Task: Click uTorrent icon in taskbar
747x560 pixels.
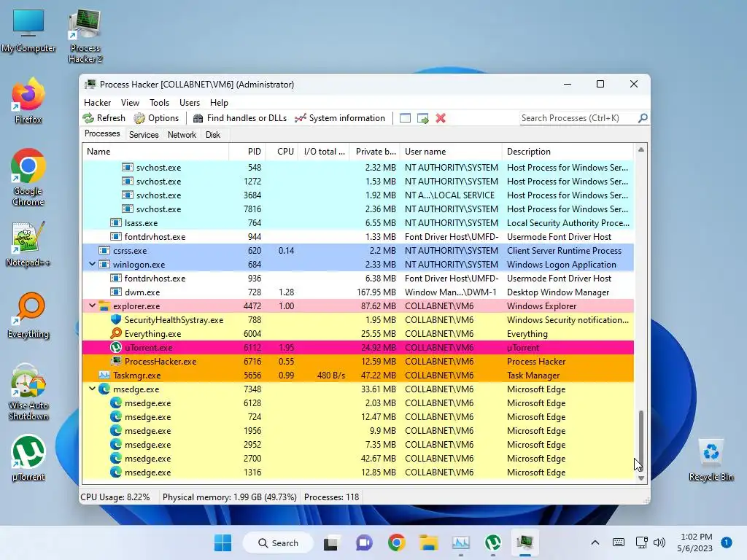Action: click(492, 542)
